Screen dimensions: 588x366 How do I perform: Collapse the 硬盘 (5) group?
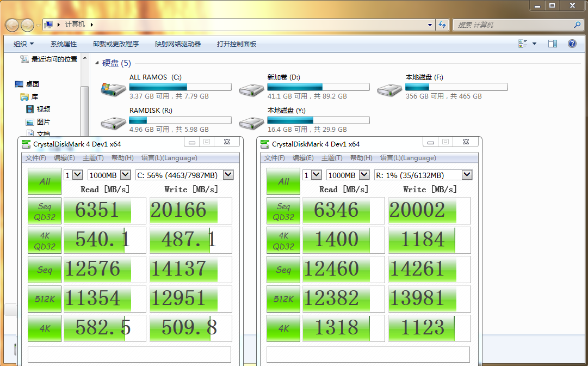97,63
